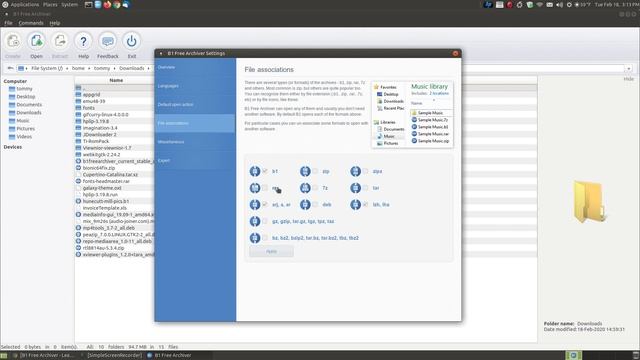Click the Open archive toolbar icon

click(x=36, y=41)
